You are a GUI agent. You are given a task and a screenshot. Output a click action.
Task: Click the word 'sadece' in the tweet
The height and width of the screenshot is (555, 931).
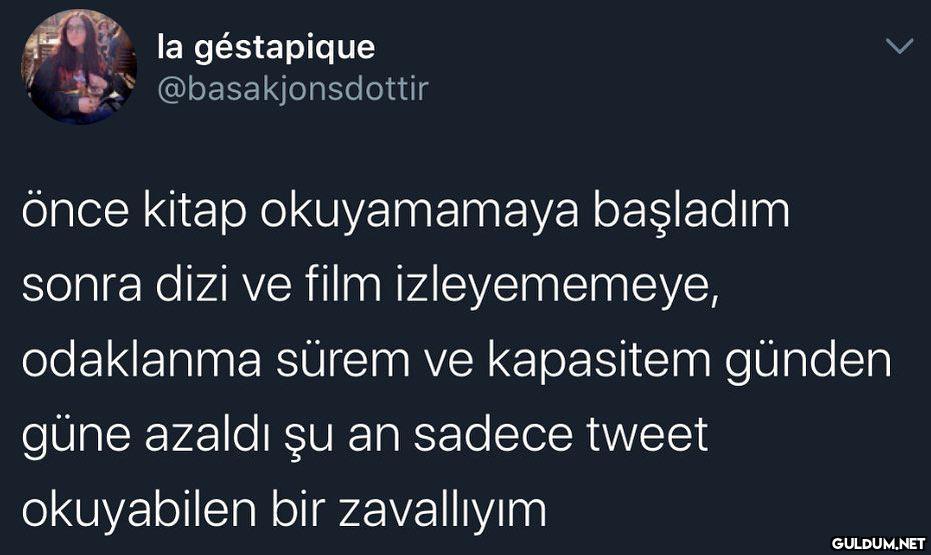click(x=493, y=435)
